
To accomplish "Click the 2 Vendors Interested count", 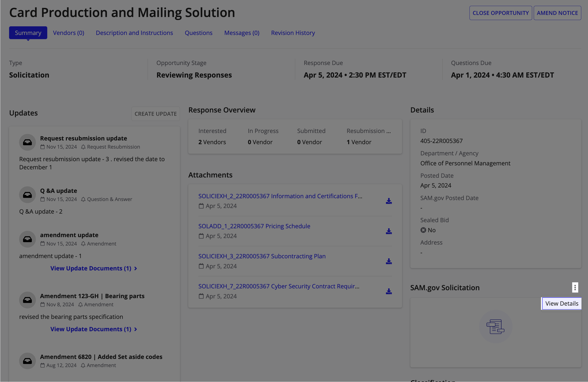I will pyautogui.click(x=212, y=142).
